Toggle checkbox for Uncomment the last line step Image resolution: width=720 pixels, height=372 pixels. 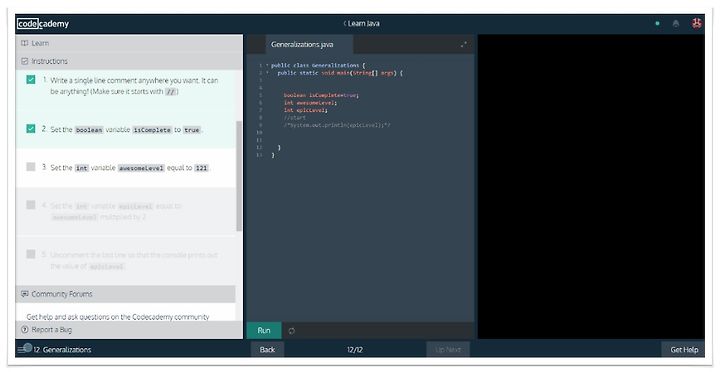(x=31, y=254)
